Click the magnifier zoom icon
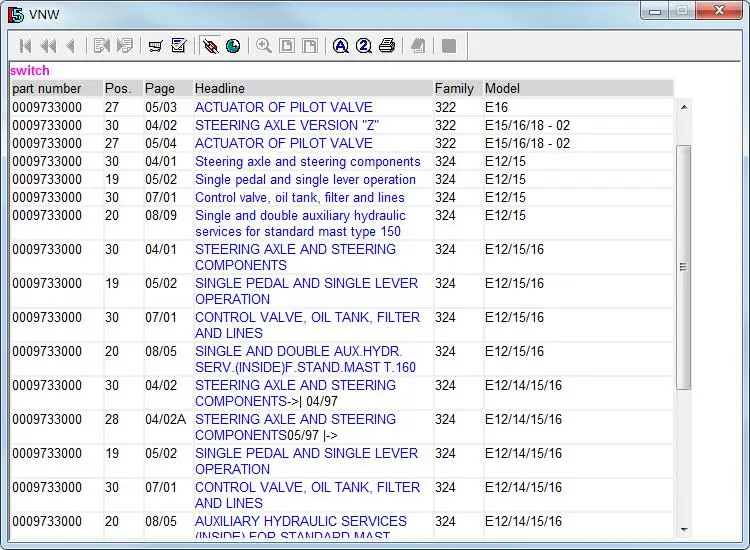Screen dimensions: 750x550 (264, 46)
